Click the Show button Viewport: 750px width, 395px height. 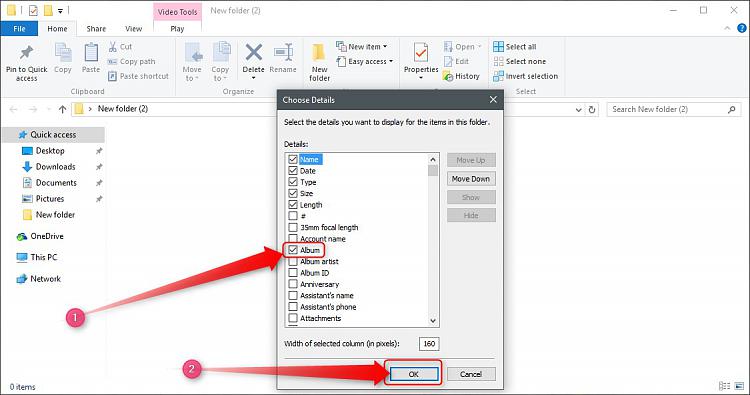(x=471, y=197)
